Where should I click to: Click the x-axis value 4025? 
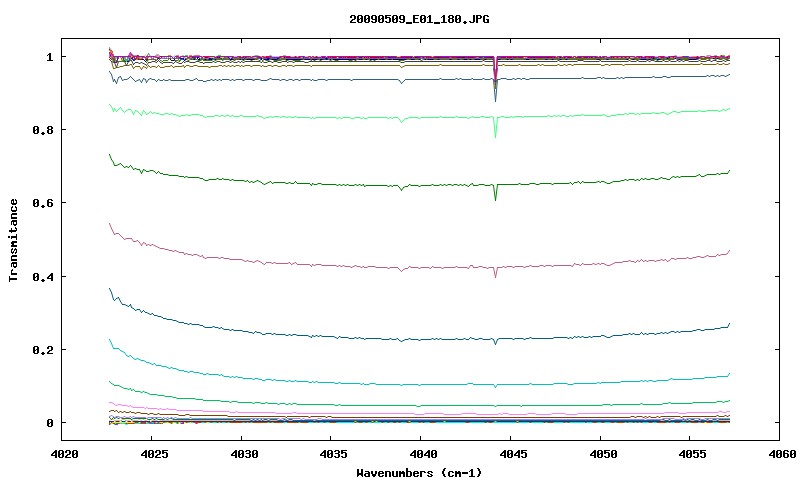pyautogui.click(x=154, y=454)
